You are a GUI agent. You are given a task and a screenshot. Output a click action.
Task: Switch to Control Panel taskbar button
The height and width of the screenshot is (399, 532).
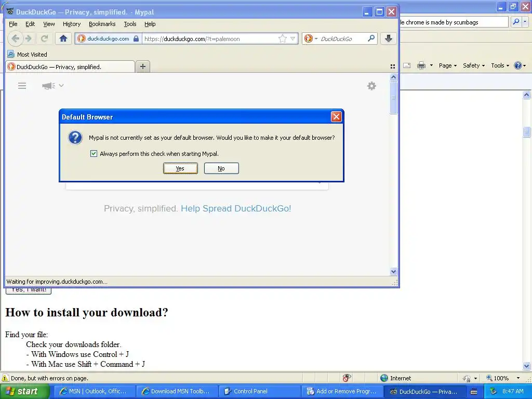259,391
